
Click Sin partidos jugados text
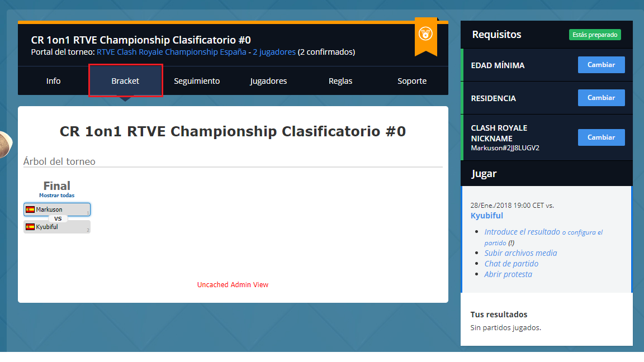coord(505,328)
